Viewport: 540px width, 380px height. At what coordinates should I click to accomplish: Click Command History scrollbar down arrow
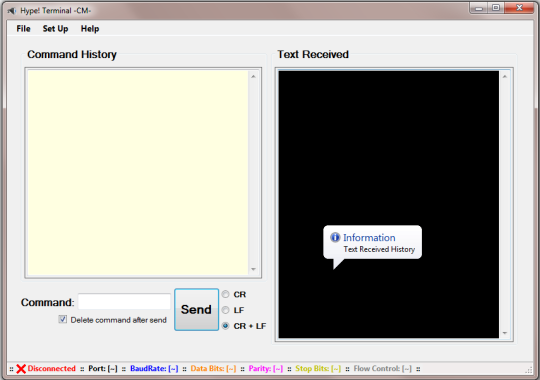click(253, 269)
